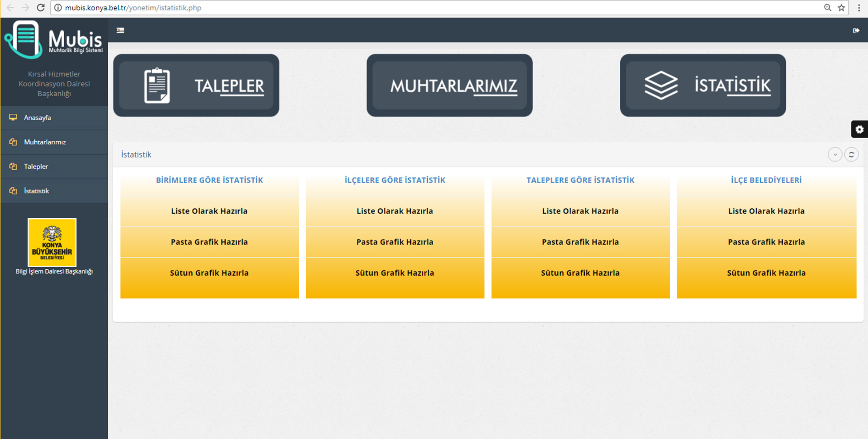The width and height of the screenshot is (868, 439).
Task: Click the layers icon on İSTATİSTİK tile
Action: tap(661, 85)
